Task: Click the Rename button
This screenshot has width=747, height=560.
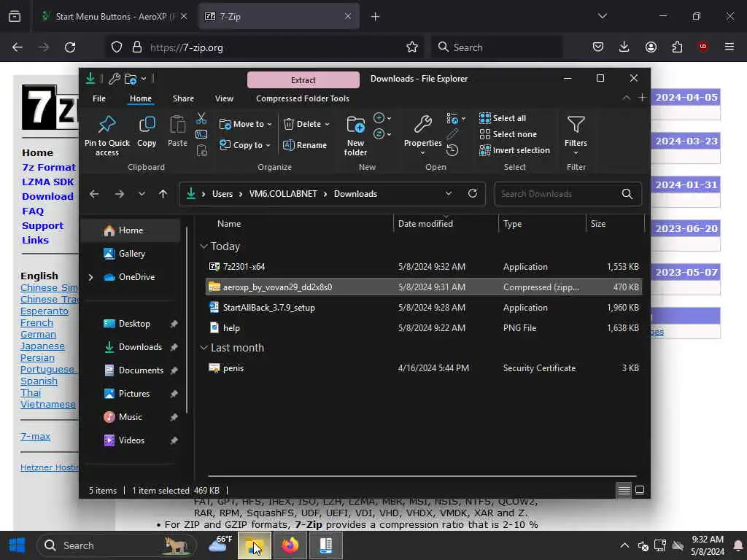Action: (x=305, y=145)
